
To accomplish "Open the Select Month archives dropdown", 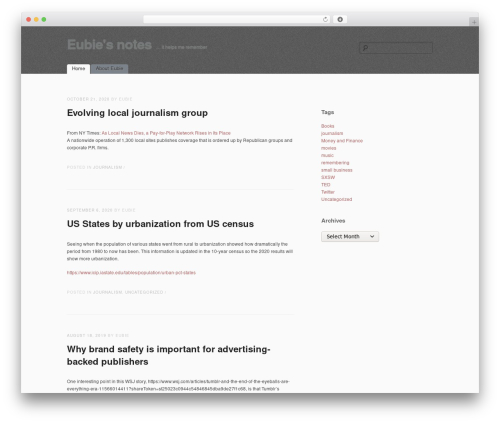I will pyautogui.click(x=350, y=236).
